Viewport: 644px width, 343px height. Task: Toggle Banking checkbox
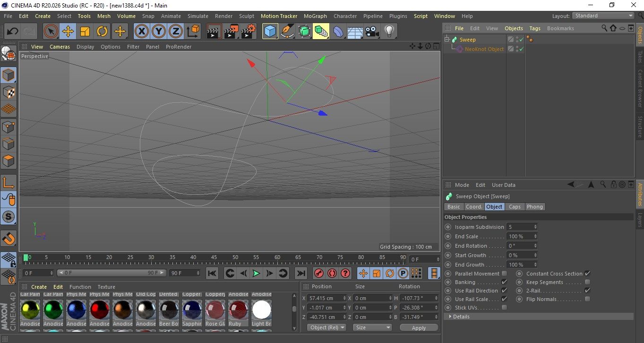coord(504,282)
